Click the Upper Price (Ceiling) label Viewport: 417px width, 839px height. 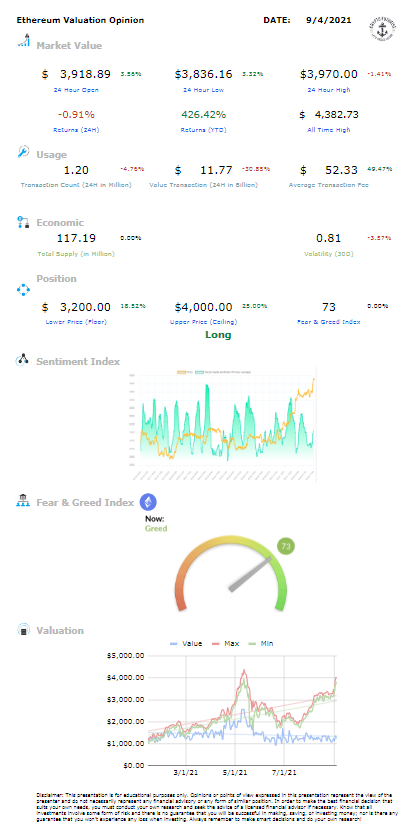[x=203, y=322]
